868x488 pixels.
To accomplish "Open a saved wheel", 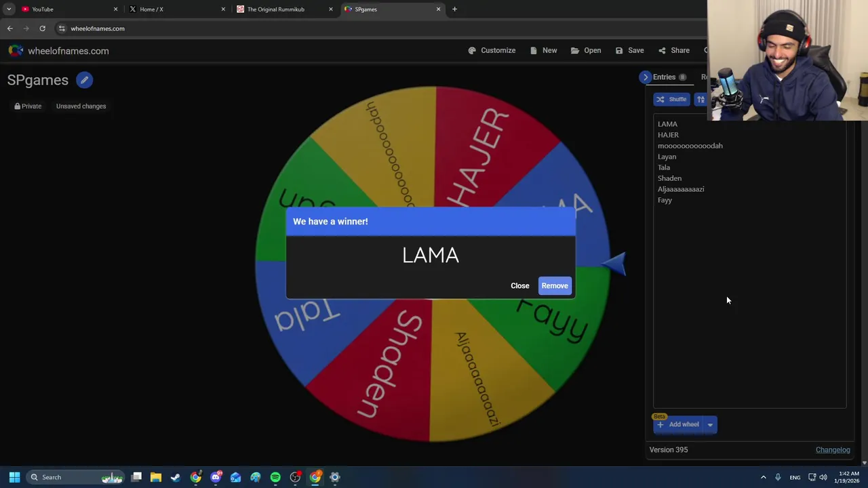I will [586, 50].
